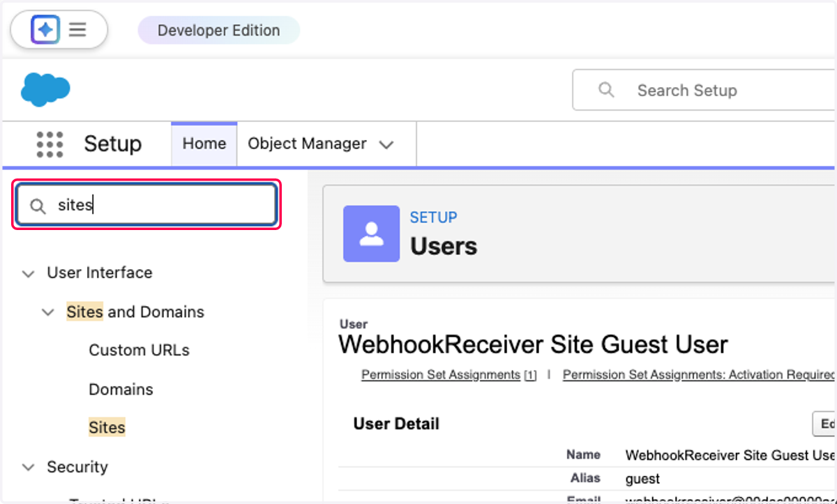This screenshot has width=837, height=504.
Task: Click the Developer Edition badge
Action: (x=218, y=31)
